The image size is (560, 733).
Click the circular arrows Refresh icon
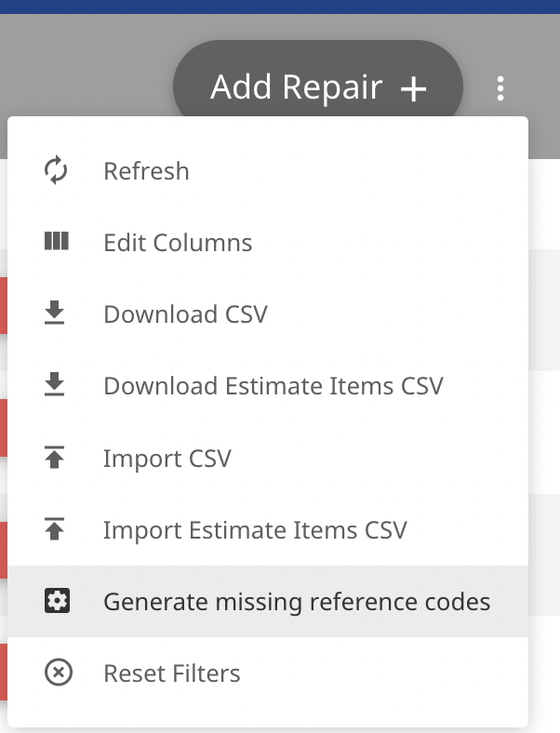56,170
